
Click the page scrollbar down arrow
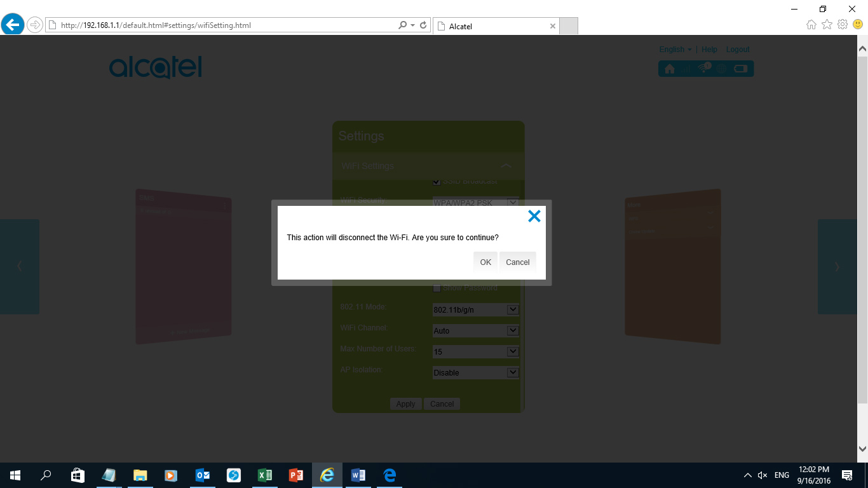tap(862, 449)
